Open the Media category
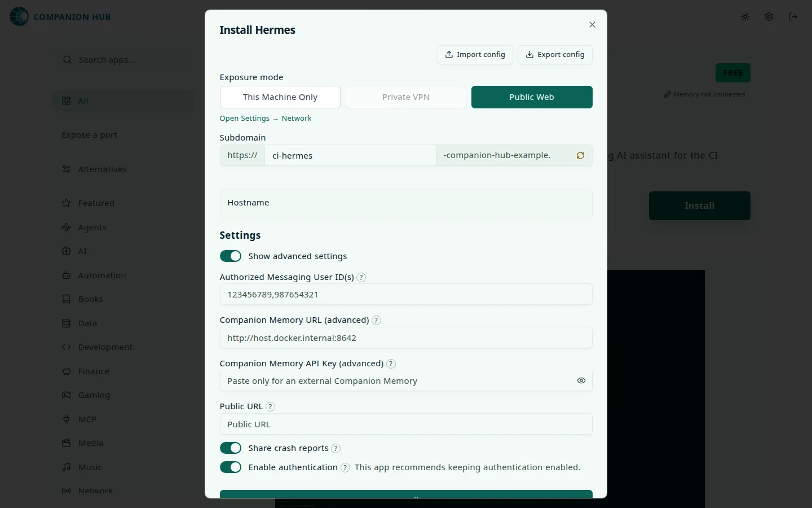Viewport: 812px width, 508px height. click(x=123, y=443)
